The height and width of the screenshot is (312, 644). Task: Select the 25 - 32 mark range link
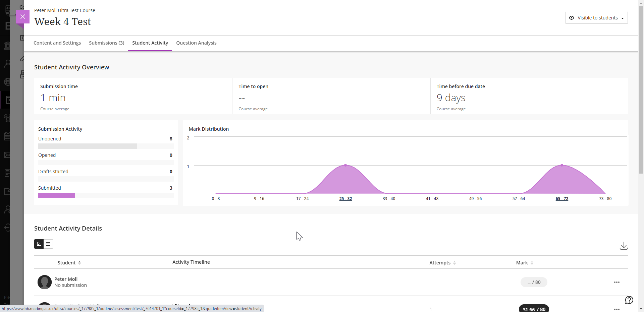pyautogui.click(x=345, y=199)
